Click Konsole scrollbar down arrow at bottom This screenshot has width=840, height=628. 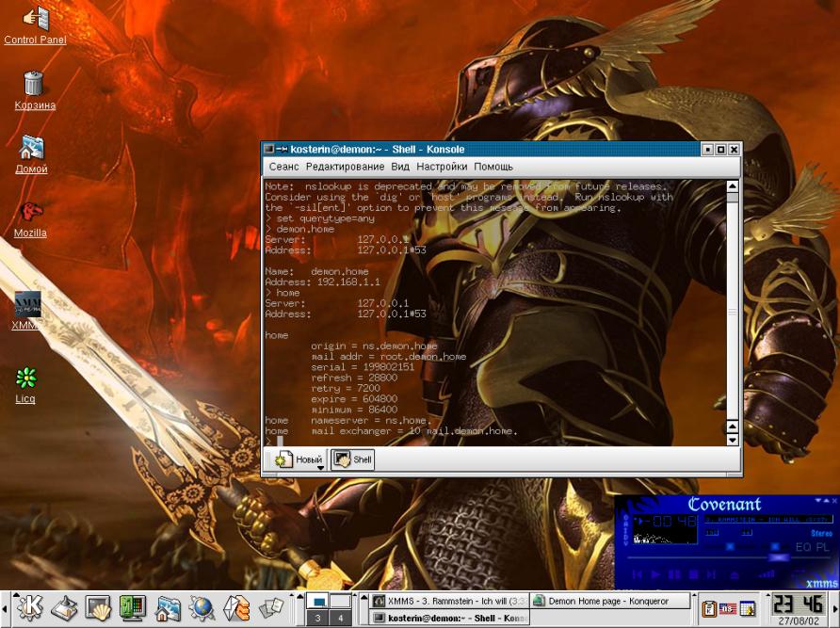733,440
